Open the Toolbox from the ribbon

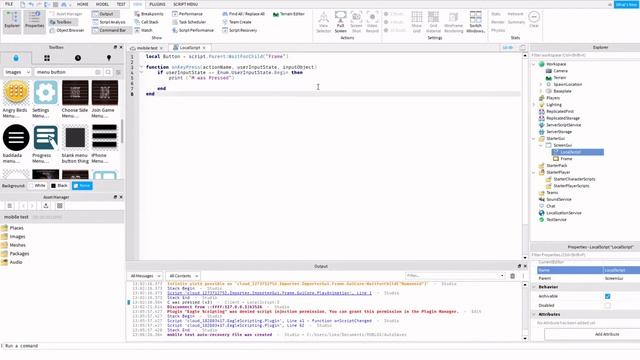pyautogui.click(x=60, y=22)
